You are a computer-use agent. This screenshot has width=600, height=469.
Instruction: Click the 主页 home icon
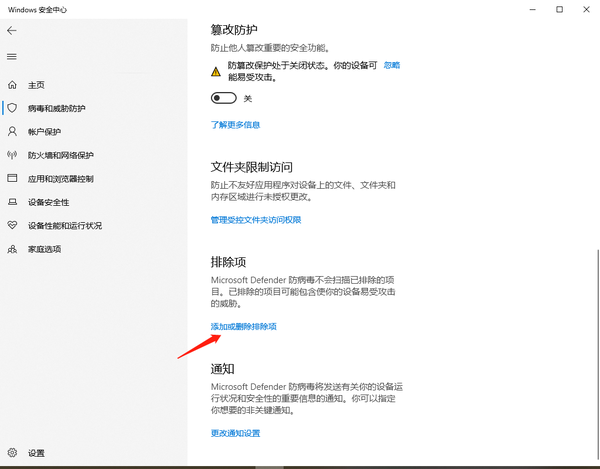tap(13, 84)
